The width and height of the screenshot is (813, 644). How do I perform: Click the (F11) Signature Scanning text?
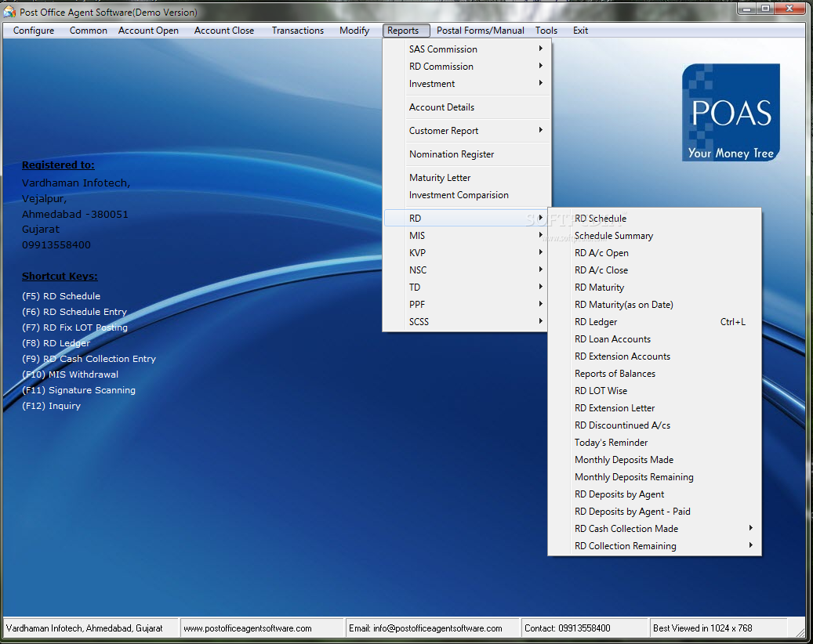tap(79, 390)
